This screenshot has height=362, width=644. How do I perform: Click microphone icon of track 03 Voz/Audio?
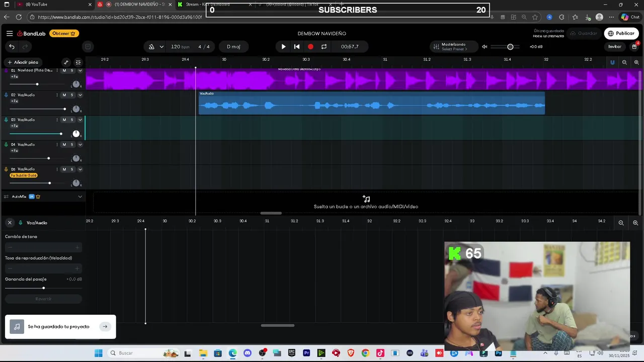7,120
